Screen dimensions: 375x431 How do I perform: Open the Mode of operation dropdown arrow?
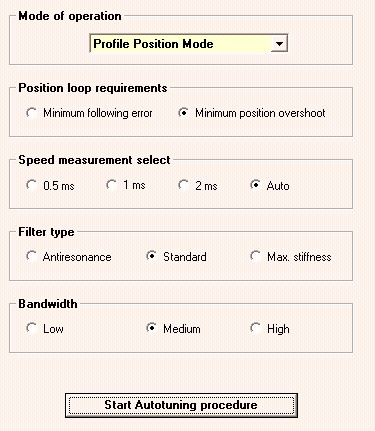coord(279,43)
